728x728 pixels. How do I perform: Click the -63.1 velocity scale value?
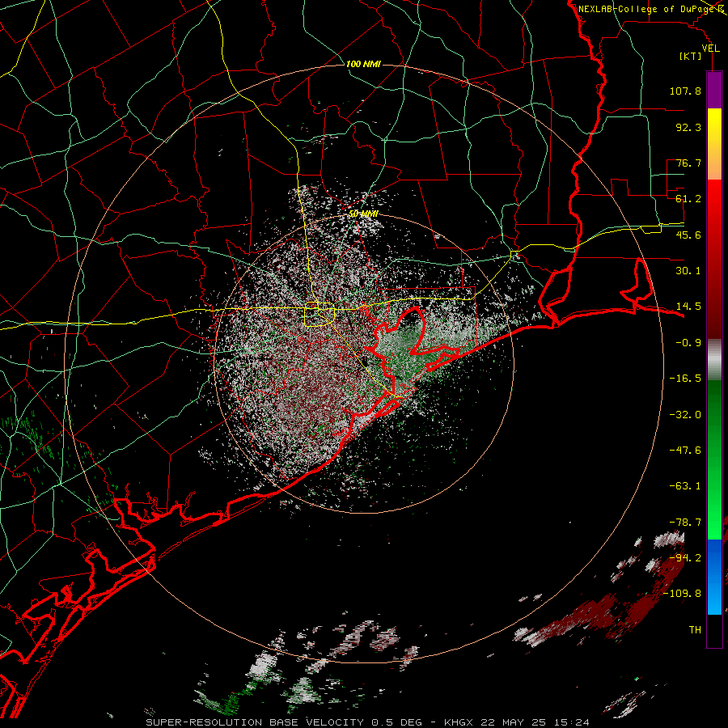click(x=685, y=486)
